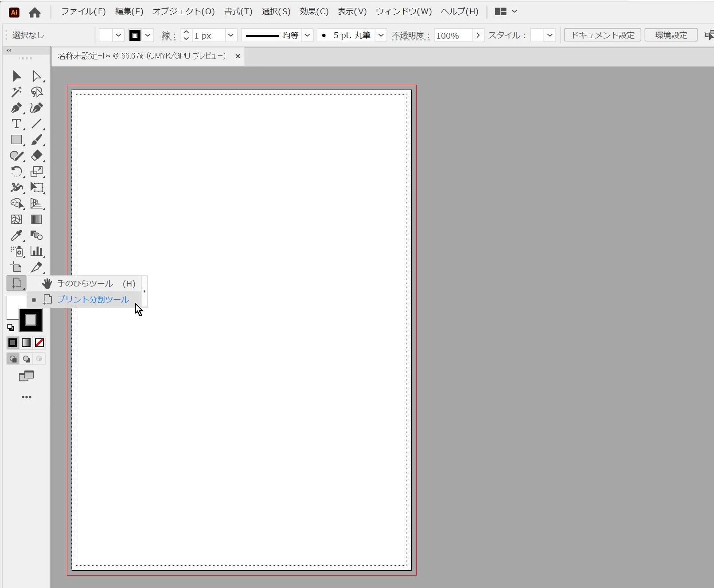Screen dimensions: 714x588
Task: Pick the Eyedropper tool
Action: point(17,235)
